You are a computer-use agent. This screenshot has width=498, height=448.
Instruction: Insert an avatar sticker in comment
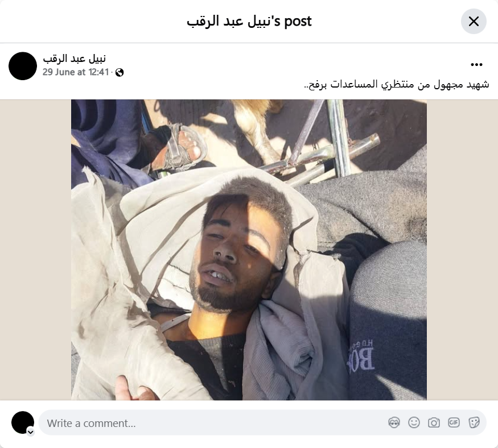(394, 422)
